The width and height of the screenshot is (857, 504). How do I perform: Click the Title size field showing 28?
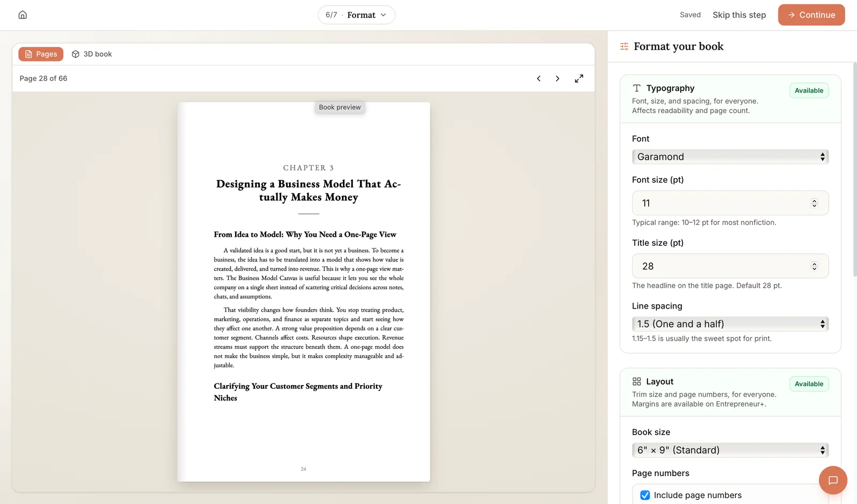click(x=730, y=267)
